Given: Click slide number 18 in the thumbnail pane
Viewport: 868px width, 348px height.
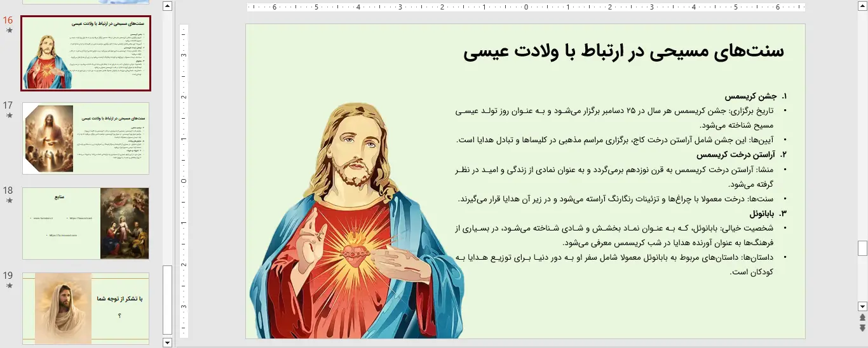Looking at the screenshot, I should point(8,191).
